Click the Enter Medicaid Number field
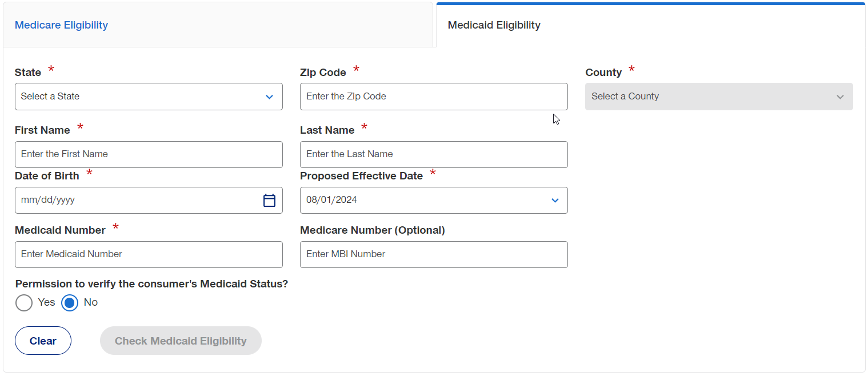Viewport: 868px width, 376px height. coord(149,254)
